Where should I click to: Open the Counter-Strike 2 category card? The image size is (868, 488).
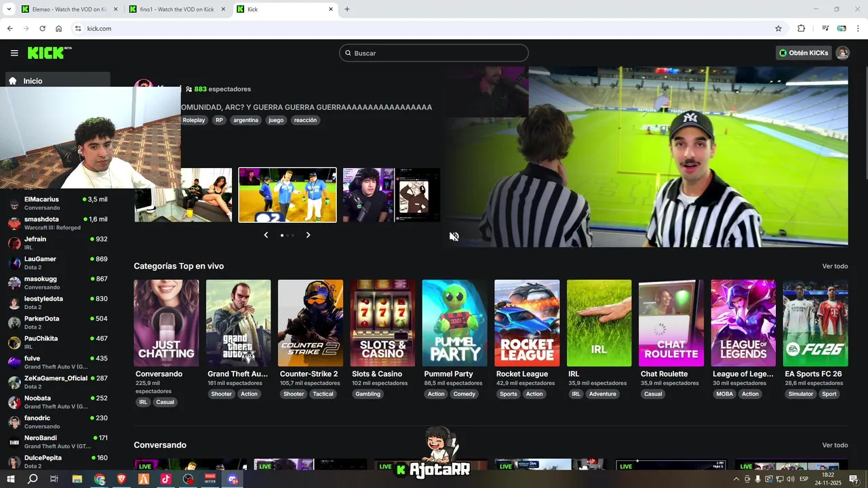pos(311,323)
